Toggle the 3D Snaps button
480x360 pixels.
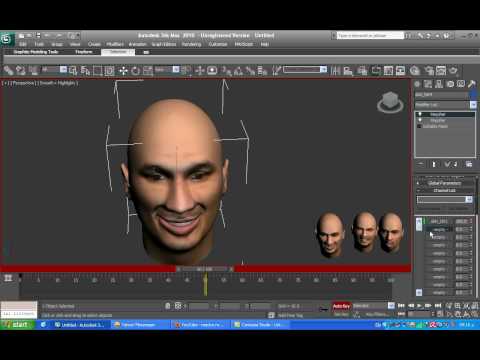click(x=226, y=70)
